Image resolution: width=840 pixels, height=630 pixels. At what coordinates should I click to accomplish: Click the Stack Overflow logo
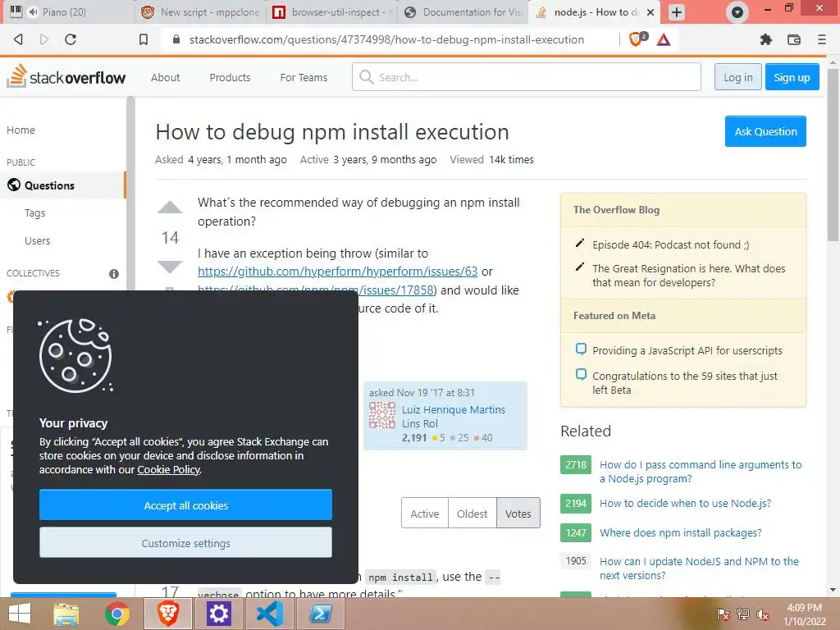[x=66, y=76]
